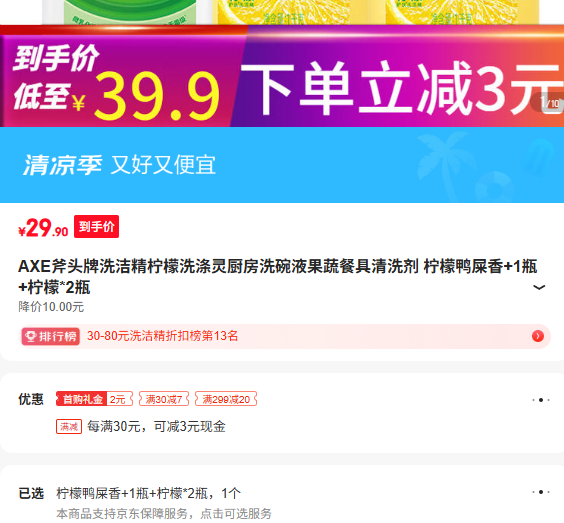Screen dimensions: 564x523
Task: Click the 降价10.00元 price drop note
Action: [51, 307]
